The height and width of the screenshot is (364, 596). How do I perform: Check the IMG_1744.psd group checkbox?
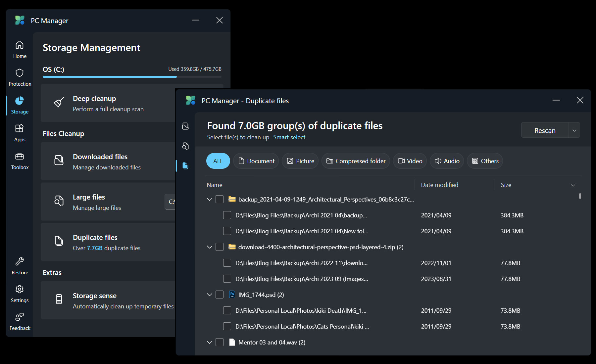tap(220, 295)
